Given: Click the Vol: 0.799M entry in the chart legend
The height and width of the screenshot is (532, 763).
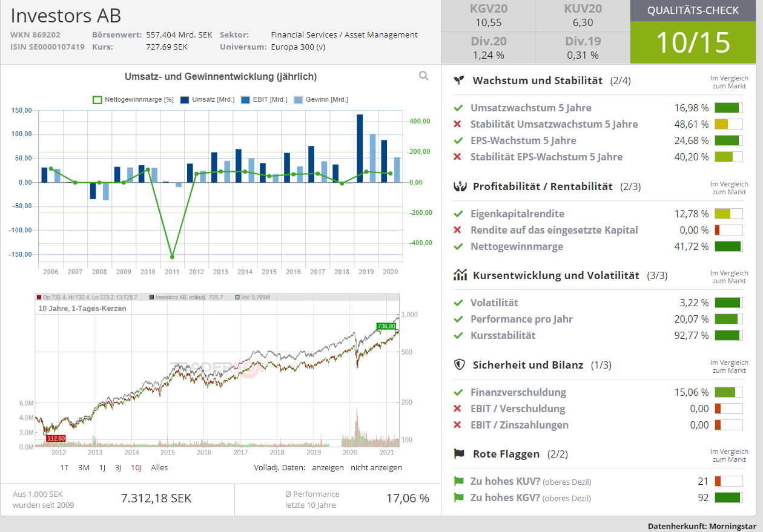Looking at the screenshot, I should 253,297.
